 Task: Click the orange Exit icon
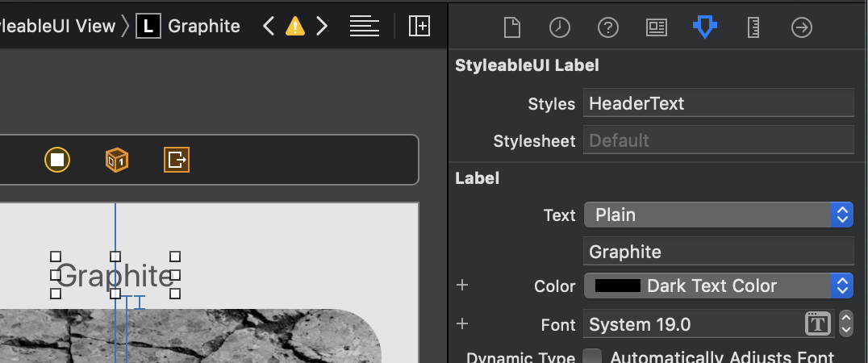[176, 160]
